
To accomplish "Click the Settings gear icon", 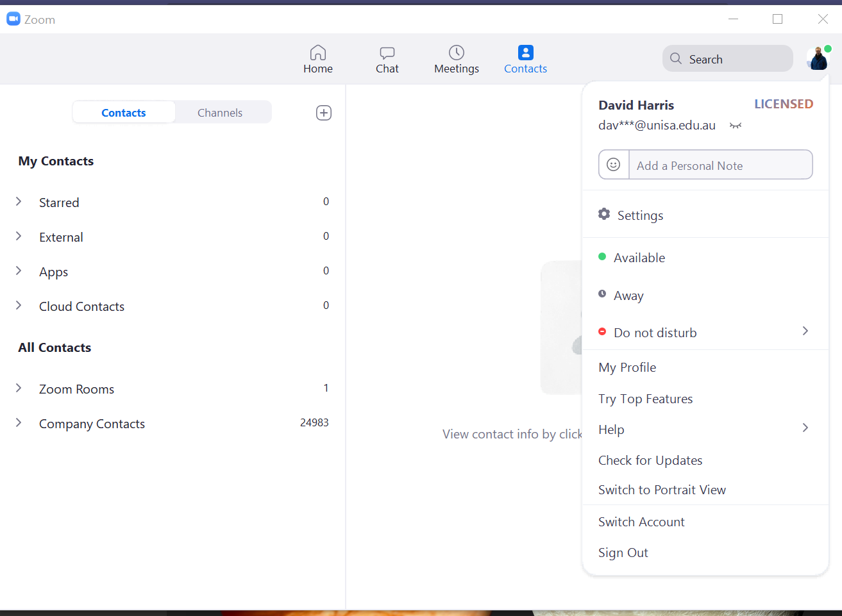I will [x=604, y=214].
